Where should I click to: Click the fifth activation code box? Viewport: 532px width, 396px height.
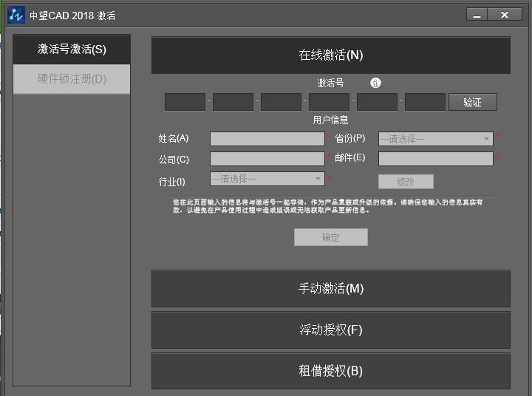coord(377,102)
